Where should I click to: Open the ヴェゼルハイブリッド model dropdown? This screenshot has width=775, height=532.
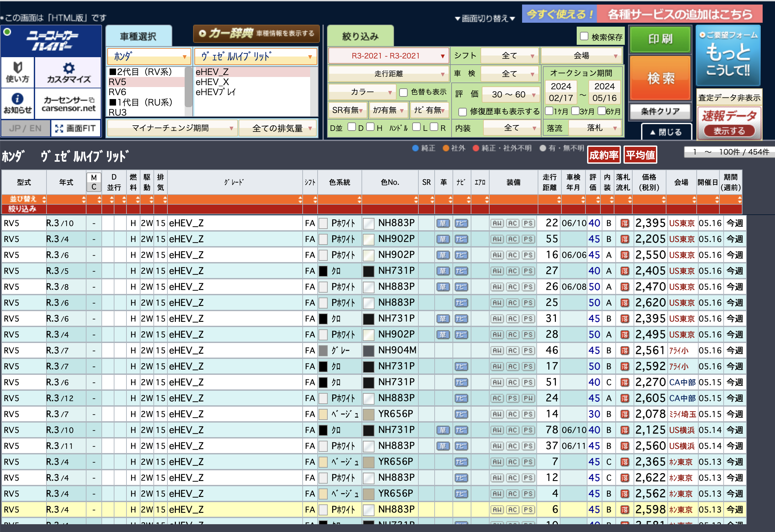coord(256,56)
